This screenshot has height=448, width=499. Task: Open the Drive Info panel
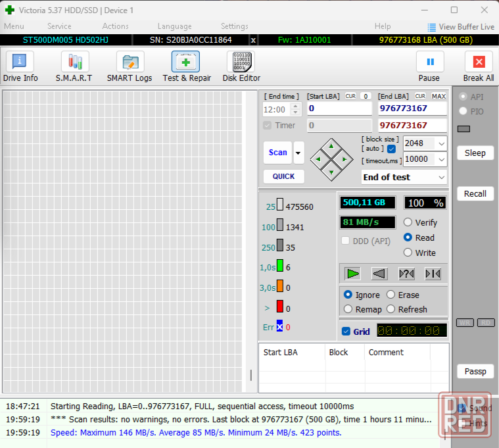pyautogui.click(x=20, y=62)
